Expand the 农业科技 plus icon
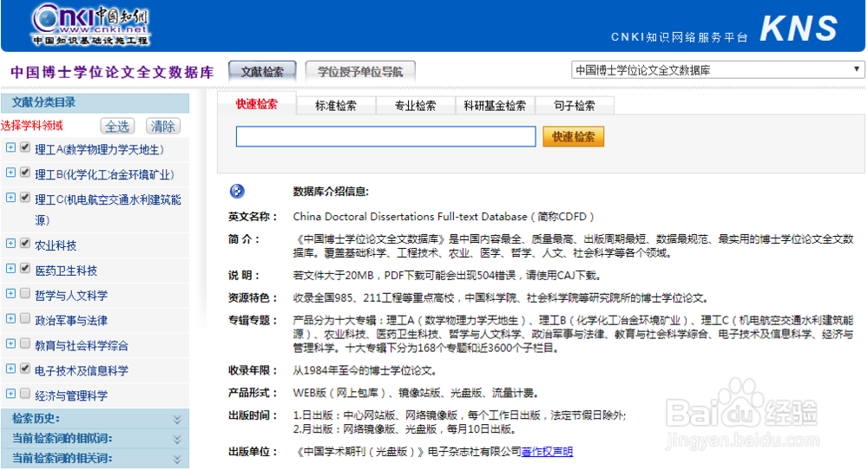The height and width of the screenshot is (470, 868). pyautogui.click(x=10, y=243)
